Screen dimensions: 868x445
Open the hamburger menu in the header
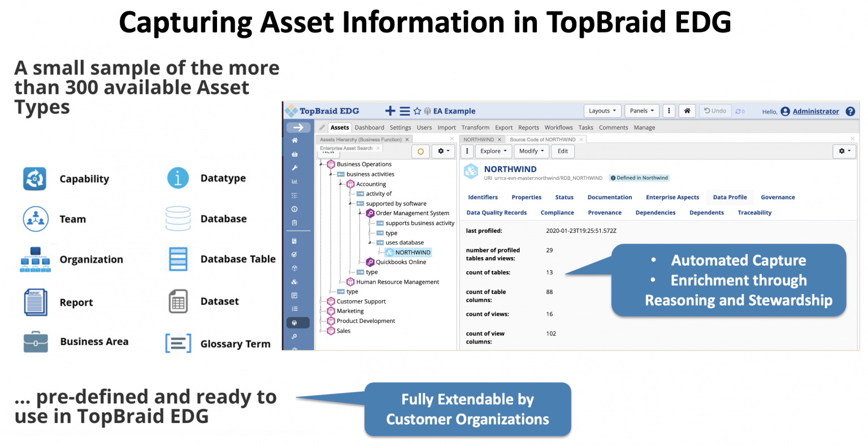point(405,111)
